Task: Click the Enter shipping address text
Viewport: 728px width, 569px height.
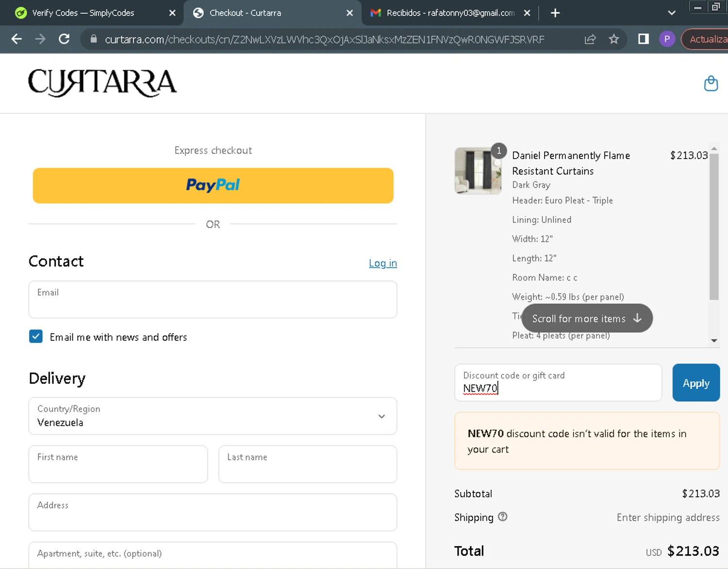Action: coord(668,518)
